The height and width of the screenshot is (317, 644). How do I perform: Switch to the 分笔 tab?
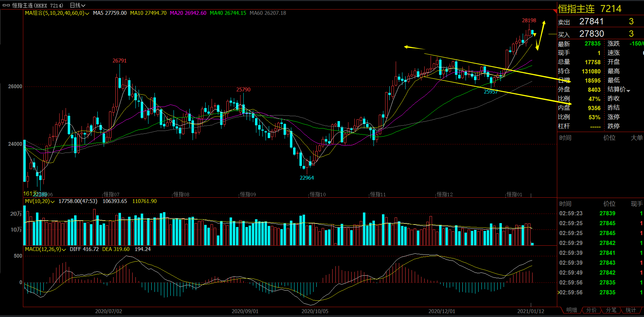coord(611,310)
